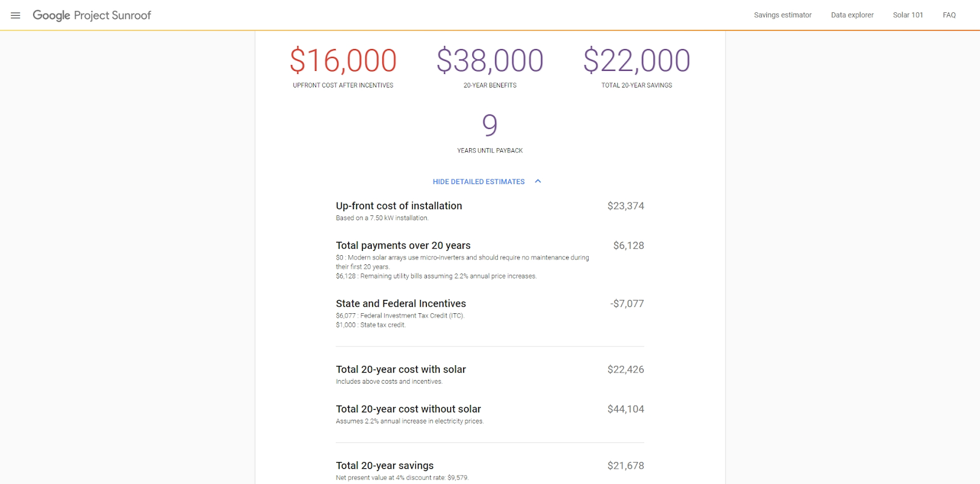The width and height of the screenshot is (980, 484).
Task: Navigate to the FAQ page
Action: tap(949, 15)
